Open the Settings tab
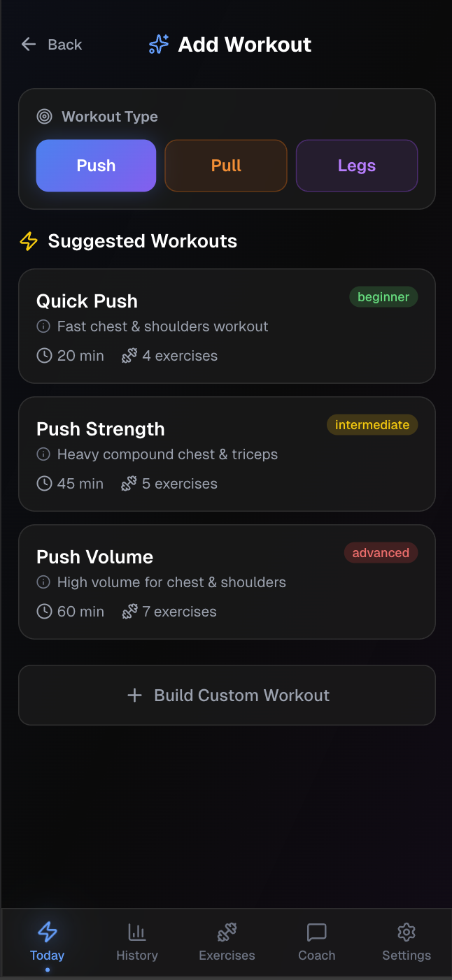Viewport: 452px width, 980px height. pos(407,942)
